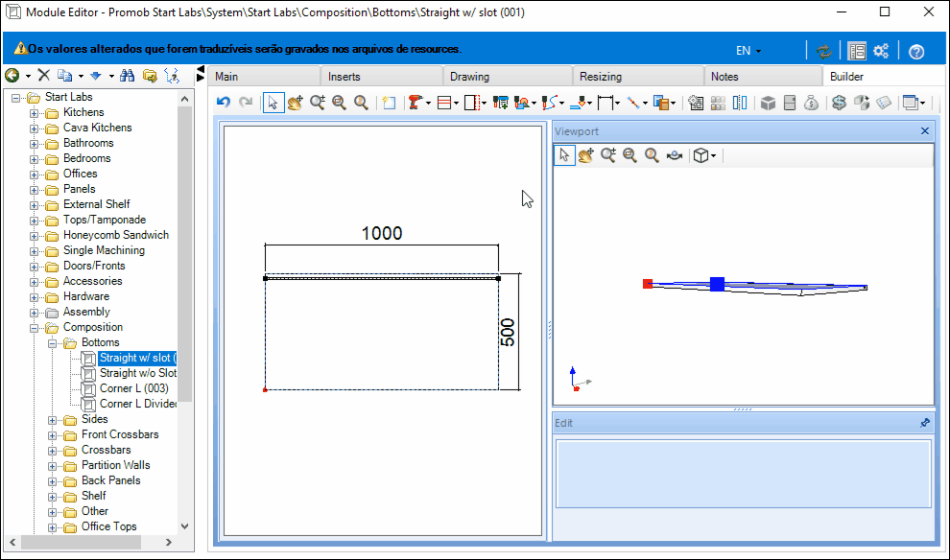Open the Drawing tab
Viewport: 950px width, 560px height.
coord(508,77)
